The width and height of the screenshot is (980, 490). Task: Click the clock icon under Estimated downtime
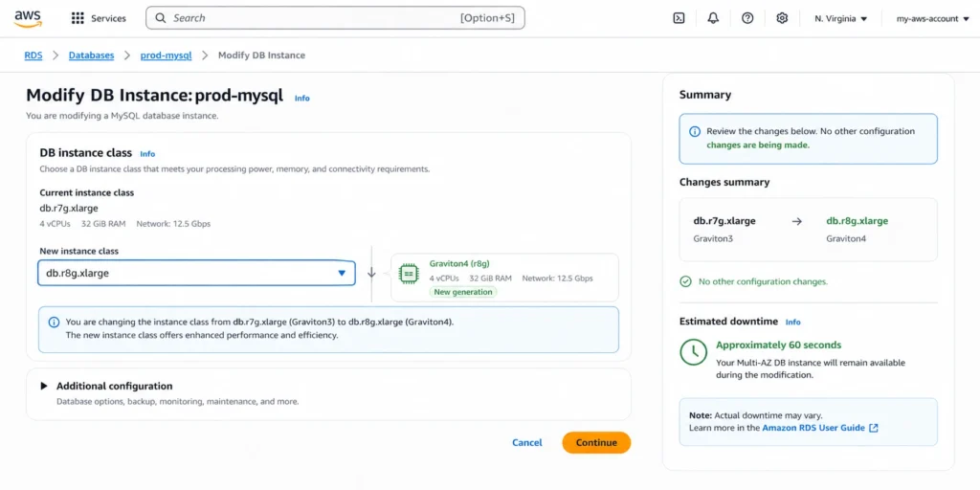tap(693, 352)
